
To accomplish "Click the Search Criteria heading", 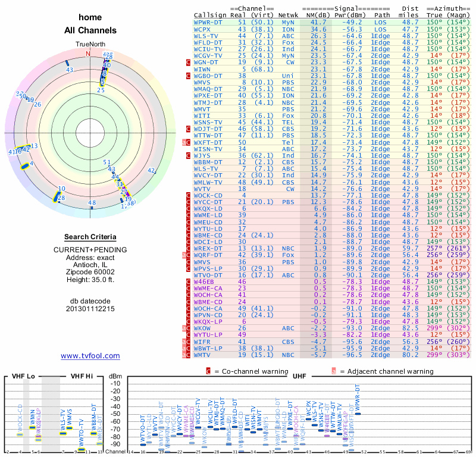I will [x=90, y=237].
